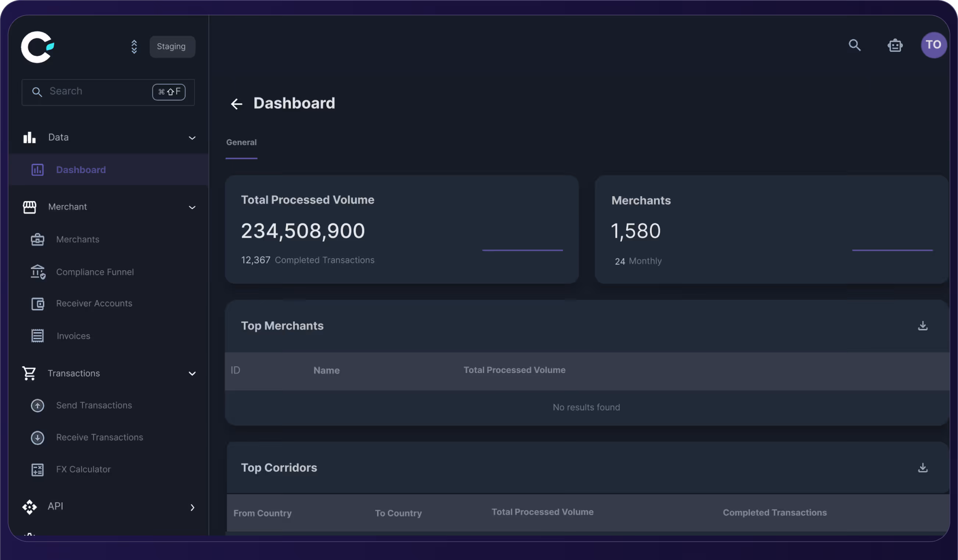The height and width of the screenshot is (560, 958).
Task: Click the Completed Transactions column header
Action: click(x=775, y=513)
